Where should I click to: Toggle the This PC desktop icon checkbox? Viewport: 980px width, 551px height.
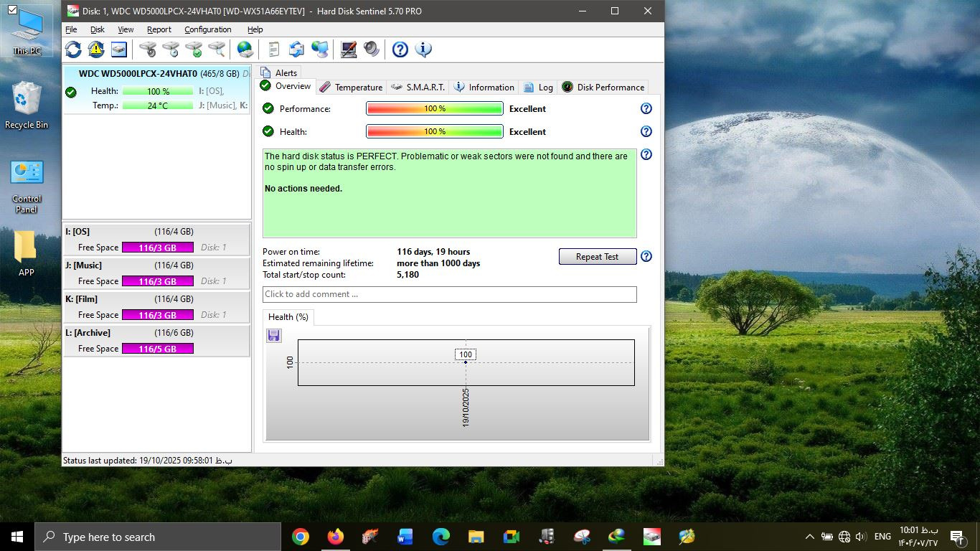coord(12,10)
